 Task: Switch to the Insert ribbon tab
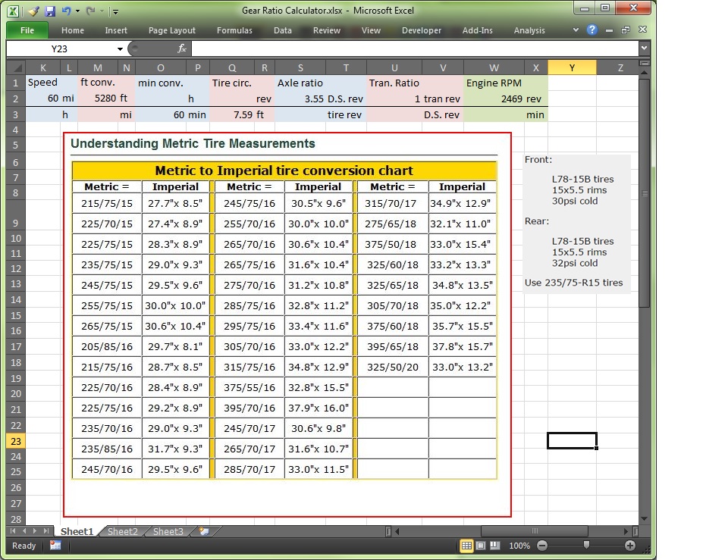pos(115,30)
